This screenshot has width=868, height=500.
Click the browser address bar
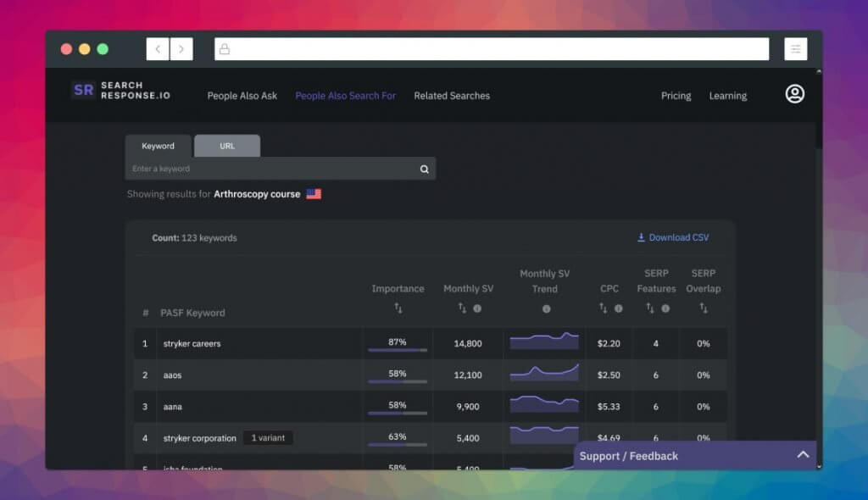click(x=492, y=48)
